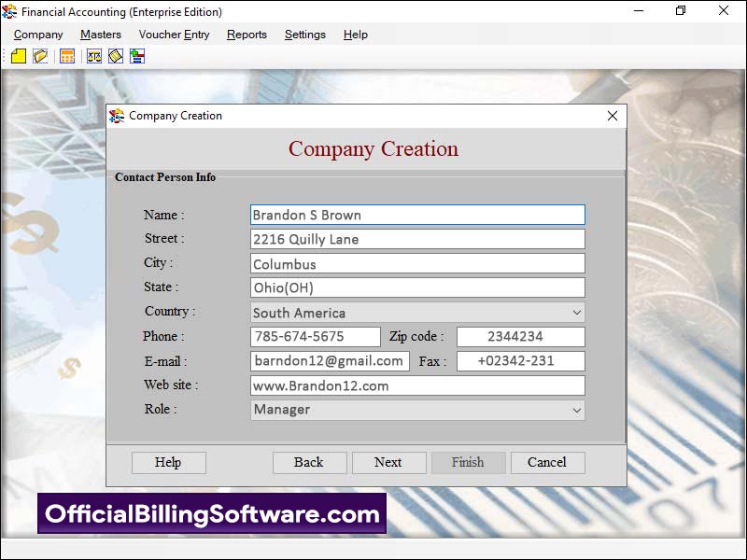This screenshot has height=560, width=747.
Task: Click the open folder toolbar icon
Action: [x=40, y=57]
